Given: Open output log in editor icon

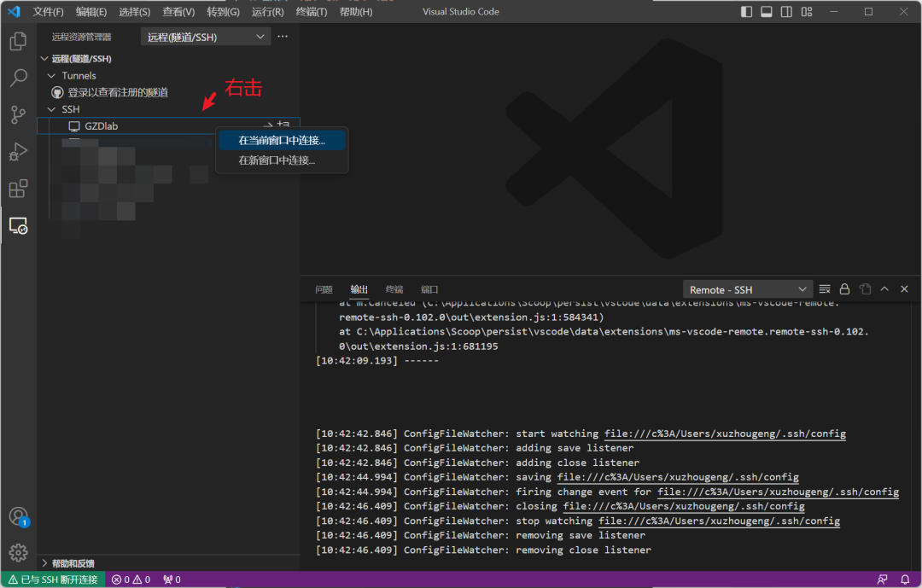Looking at the screenshot, I should coord(865,289).
